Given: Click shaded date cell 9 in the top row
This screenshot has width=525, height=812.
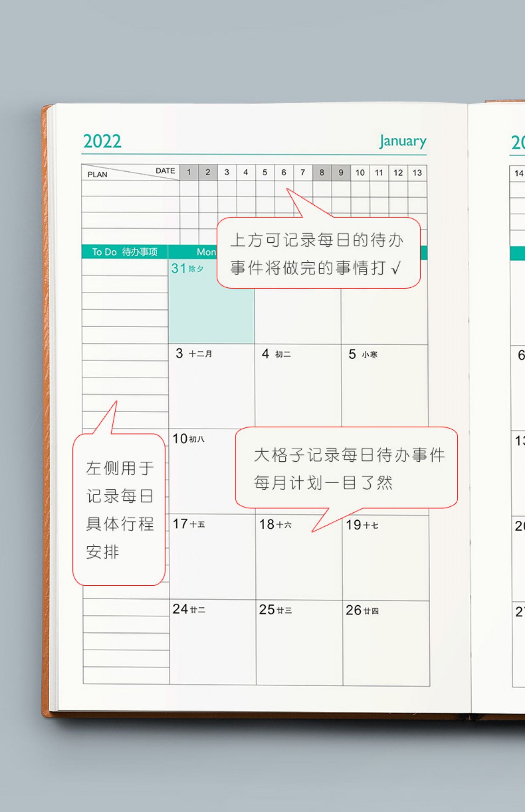Looking at the screenshot, I should pos(341,172).
